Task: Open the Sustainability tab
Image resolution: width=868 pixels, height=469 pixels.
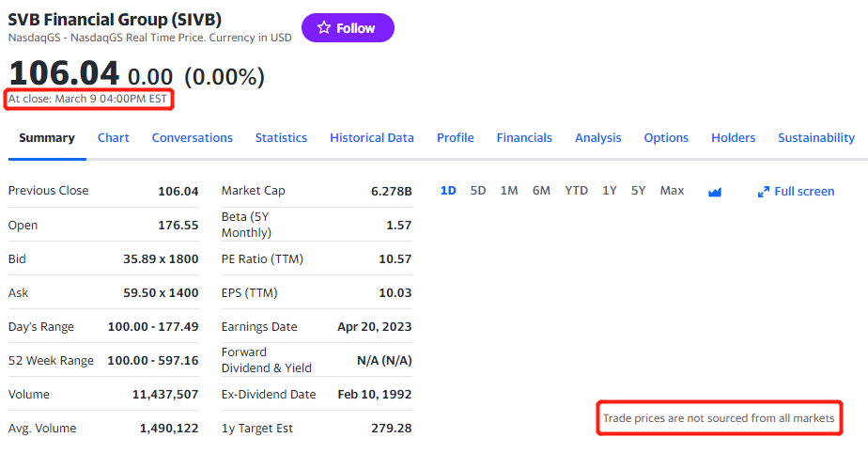Action: click(x=816, y=138)
